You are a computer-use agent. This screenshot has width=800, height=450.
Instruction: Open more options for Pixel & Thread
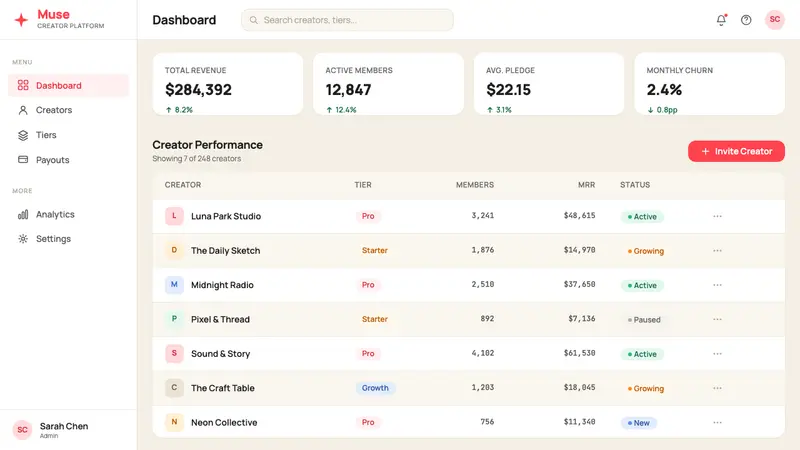717,319
